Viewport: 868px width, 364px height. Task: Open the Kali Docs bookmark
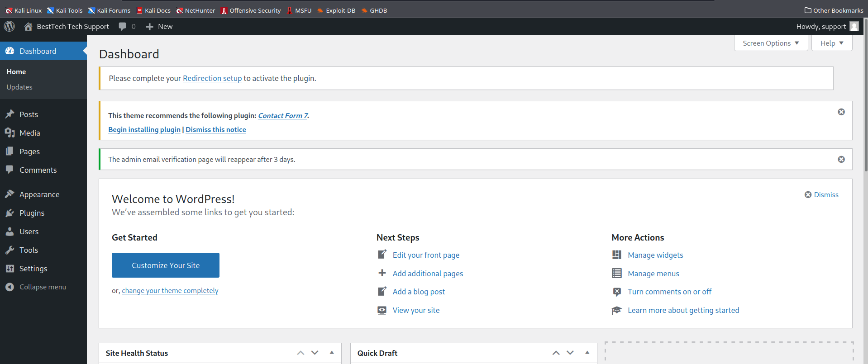pos(153,10)
